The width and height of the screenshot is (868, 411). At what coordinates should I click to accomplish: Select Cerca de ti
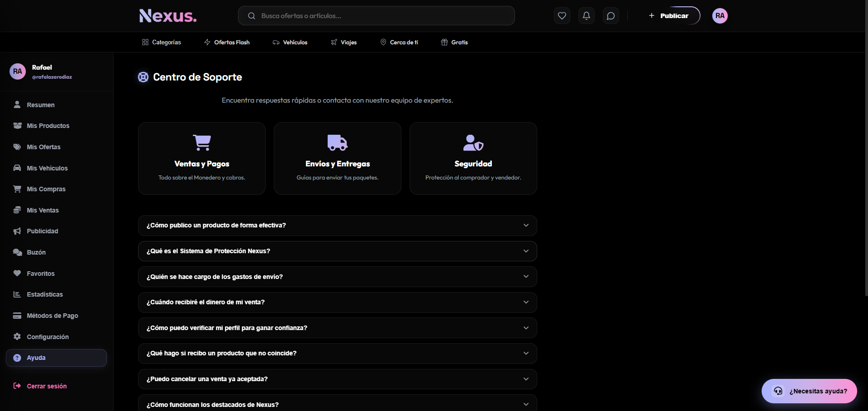(399, 42)
